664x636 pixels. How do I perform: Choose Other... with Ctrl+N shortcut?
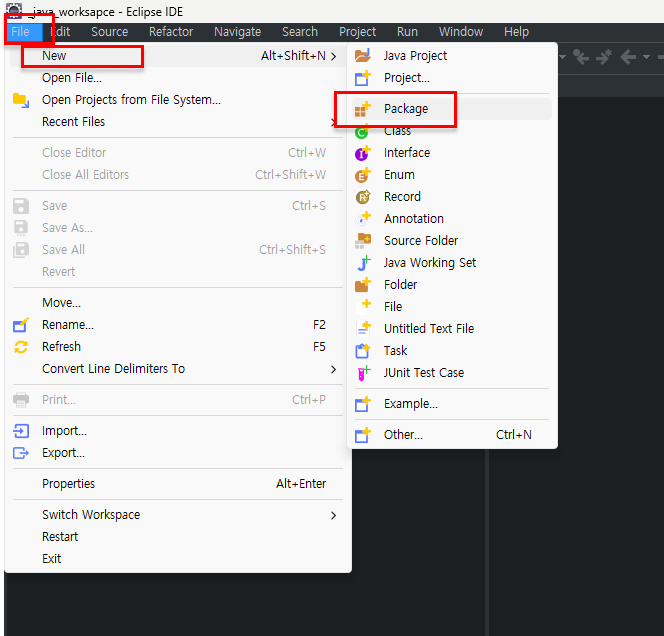452,435
